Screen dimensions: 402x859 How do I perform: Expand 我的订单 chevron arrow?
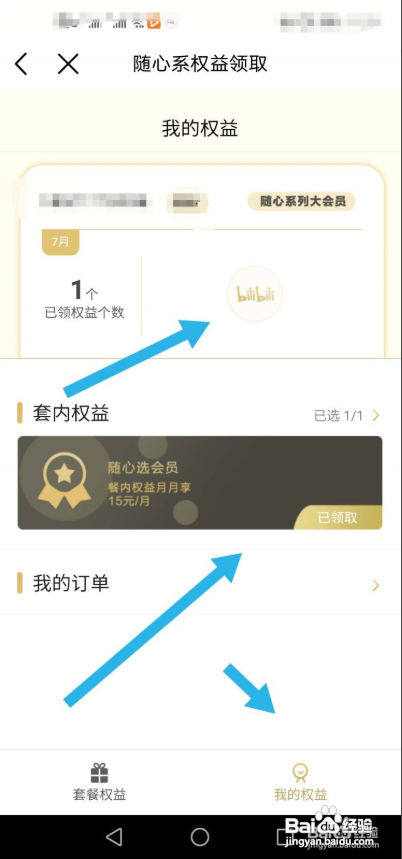click(x=376, y=586)
